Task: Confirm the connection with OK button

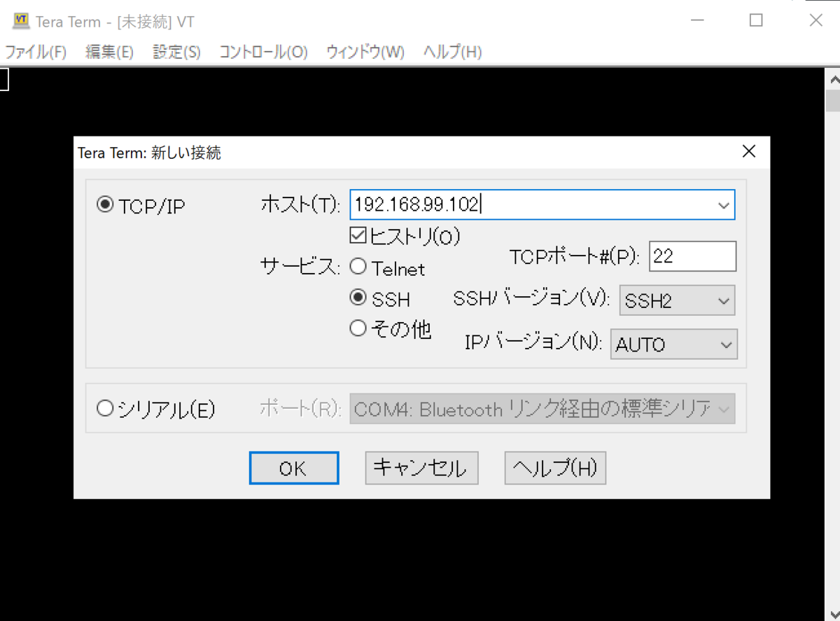Action: pyautogui.click(x=294, y=468)
